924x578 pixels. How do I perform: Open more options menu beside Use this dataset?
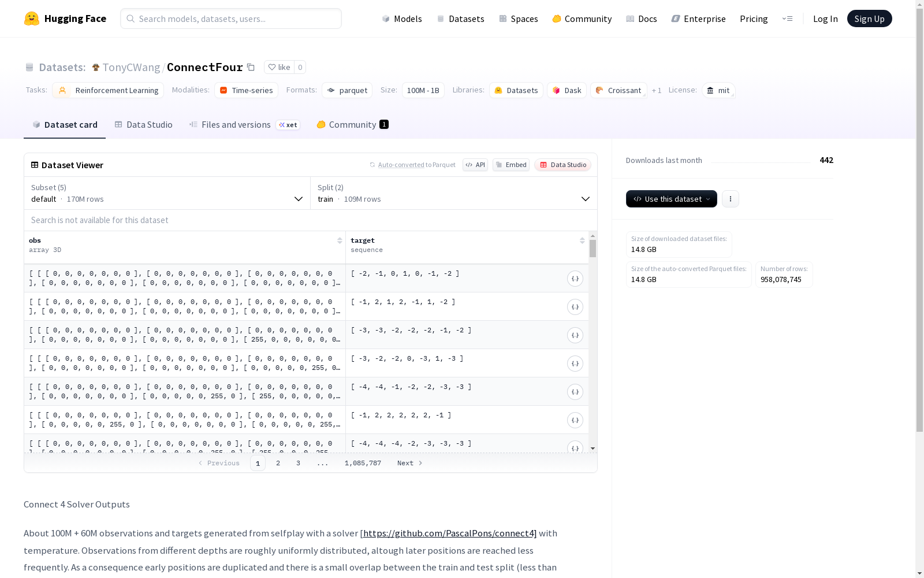pyautogui.click(x=731, y=199)
